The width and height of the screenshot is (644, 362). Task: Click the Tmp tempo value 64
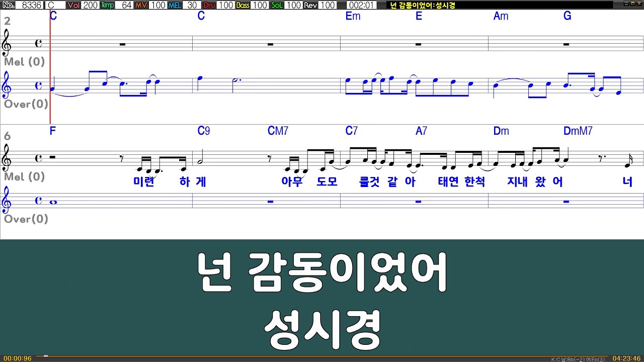tap(124, 5)
